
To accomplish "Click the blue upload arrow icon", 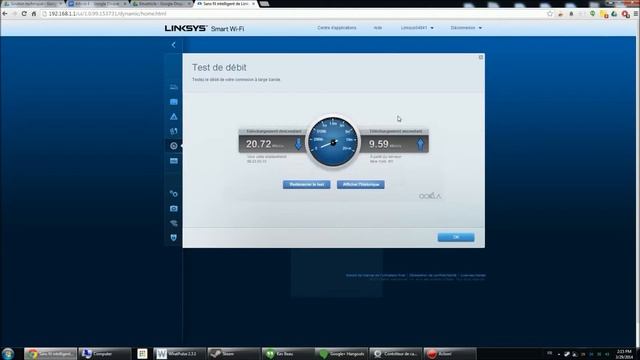I will coord(420,144).
